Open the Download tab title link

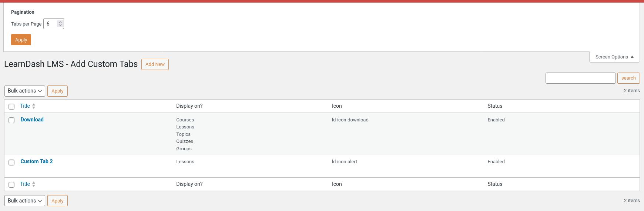pyautogui.click(x=32, y=120)
